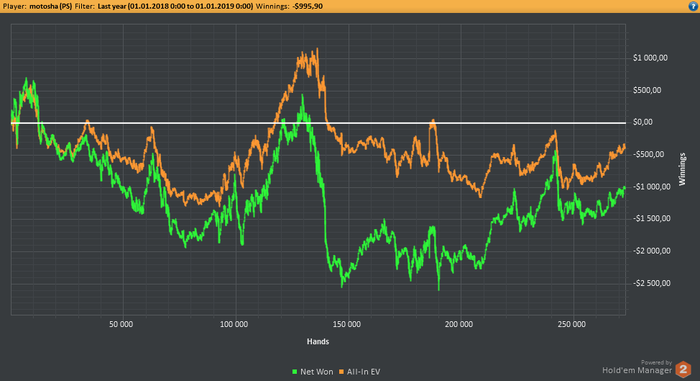Click the Winnings axis title
700x381 pixels.
tap(682, 169)
